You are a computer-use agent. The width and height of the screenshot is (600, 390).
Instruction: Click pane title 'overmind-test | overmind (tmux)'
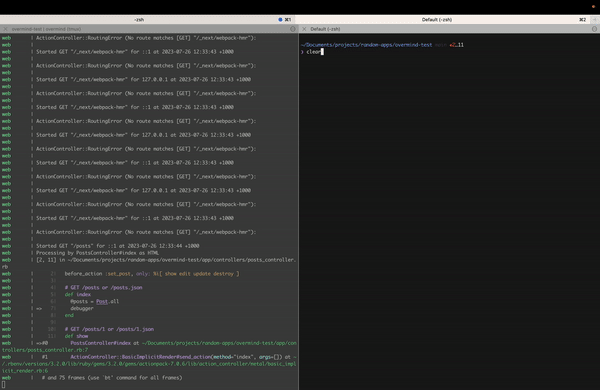46,29
